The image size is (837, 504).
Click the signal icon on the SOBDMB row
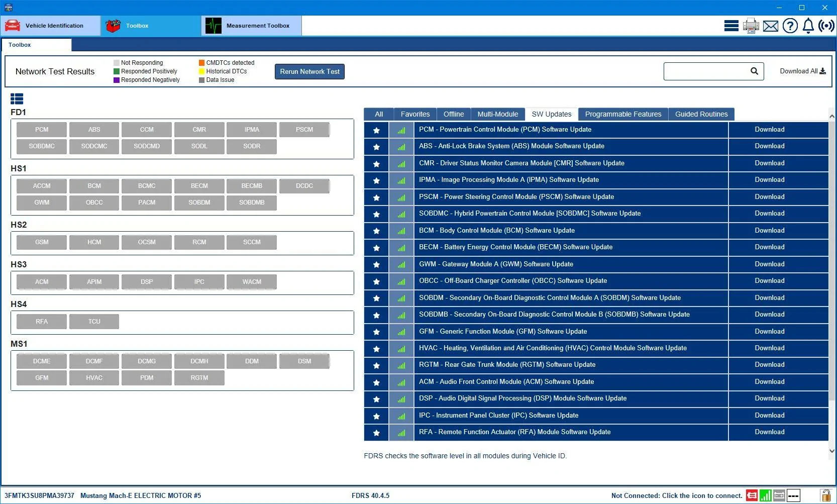click(x=401, y=315)
